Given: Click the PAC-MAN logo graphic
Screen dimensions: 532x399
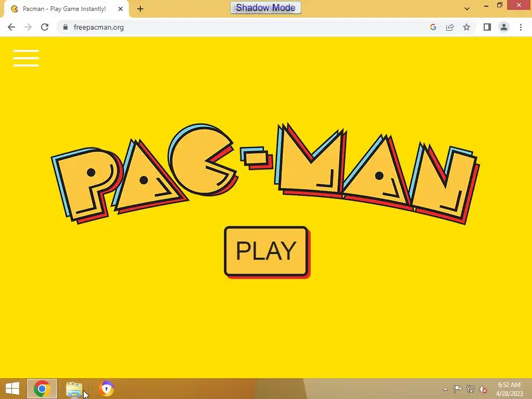Looking at the screenshot, I should point(265,173).
